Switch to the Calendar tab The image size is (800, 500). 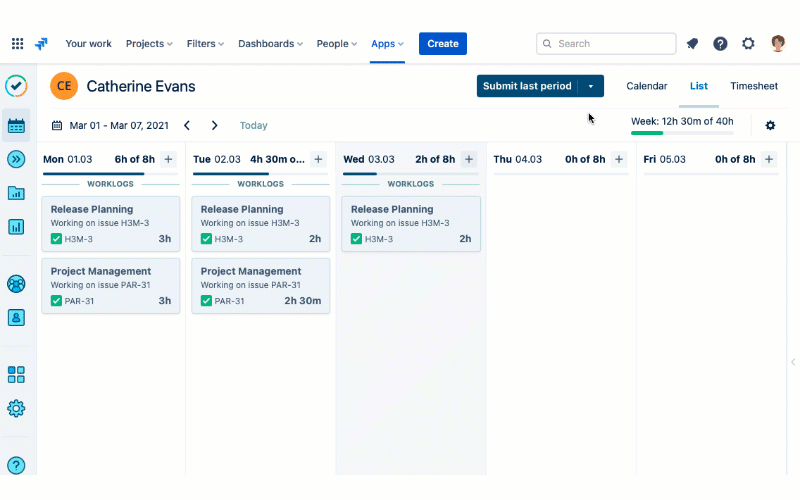pos(646,86)
